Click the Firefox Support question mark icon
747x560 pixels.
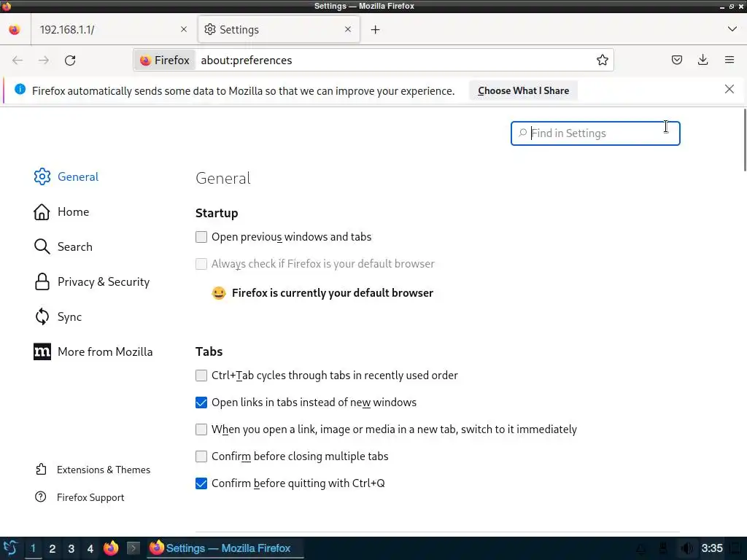41,497
